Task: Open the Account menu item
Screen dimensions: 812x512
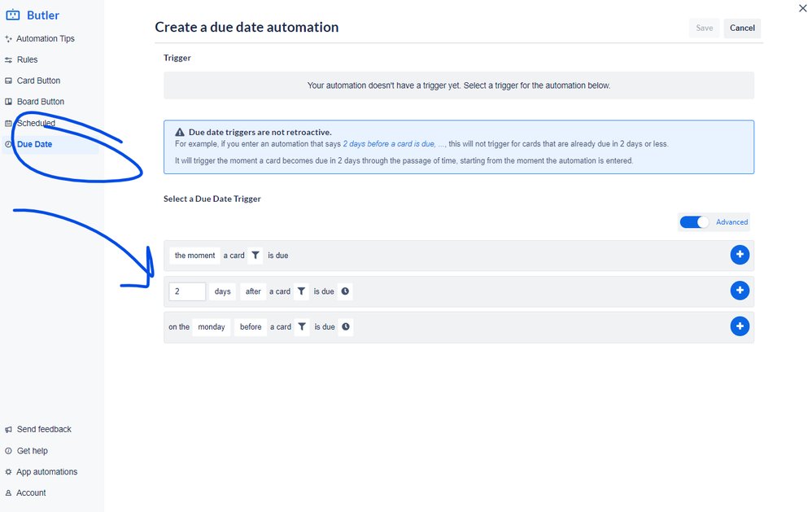Action: (x=31, y=492)
